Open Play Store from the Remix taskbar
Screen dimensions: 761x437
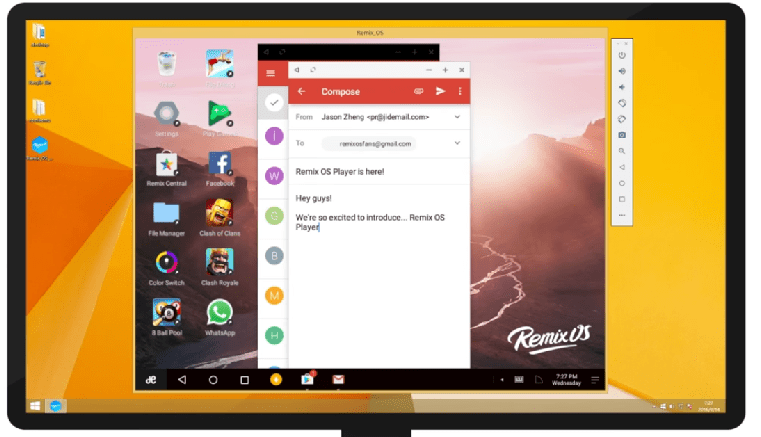click(307, 379)
